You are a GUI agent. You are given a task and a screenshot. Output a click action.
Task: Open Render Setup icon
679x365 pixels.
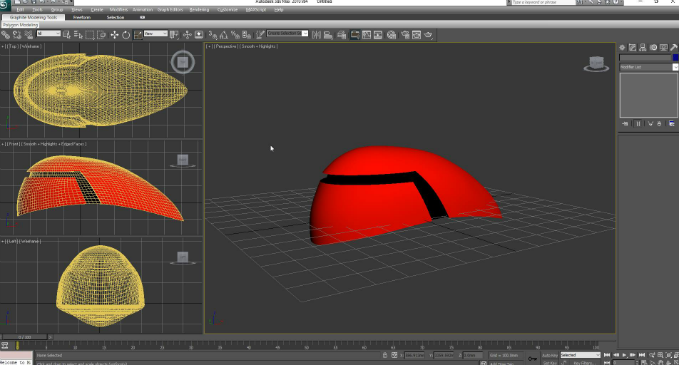(x=405, y=35)
